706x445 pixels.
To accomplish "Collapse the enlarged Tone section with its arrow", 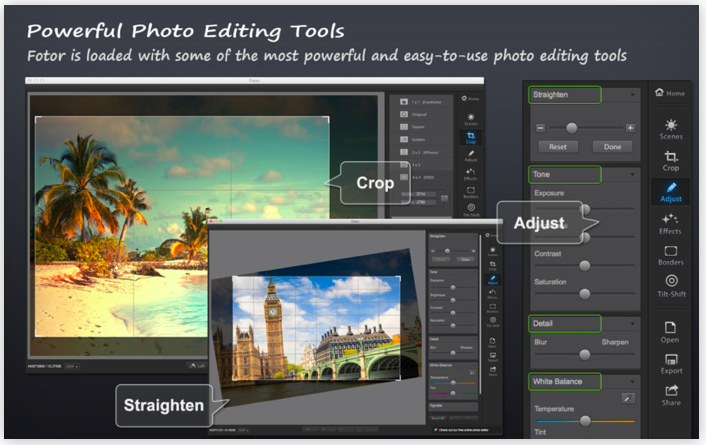I will click(633, 174).
